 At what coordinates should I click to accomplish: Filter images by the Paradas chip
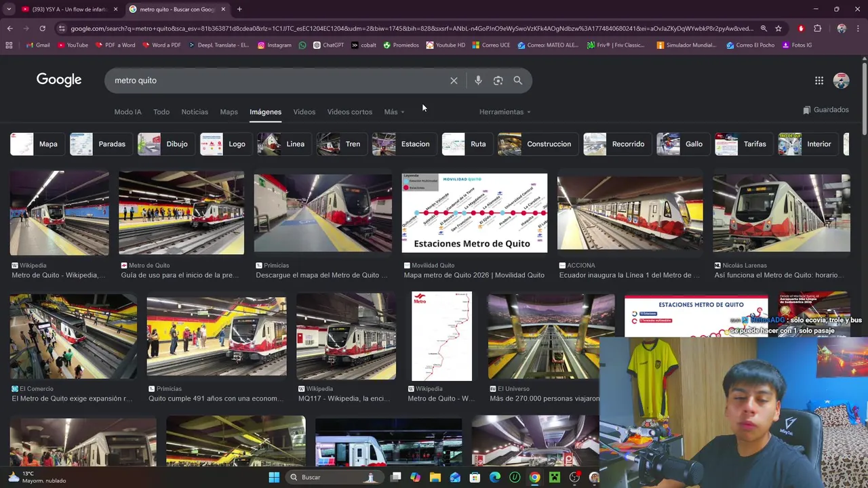pos(100,144)
